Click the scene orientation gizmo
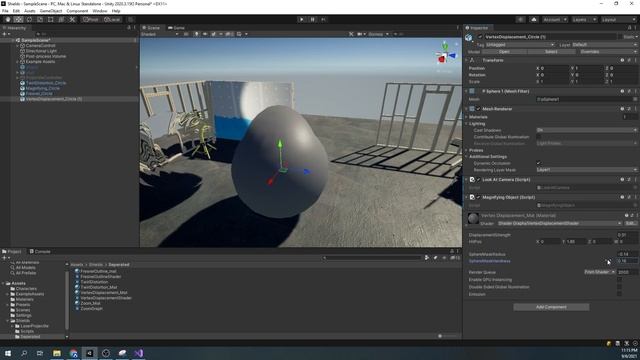This screenshot has height=360, width=640. coord(445,56)
